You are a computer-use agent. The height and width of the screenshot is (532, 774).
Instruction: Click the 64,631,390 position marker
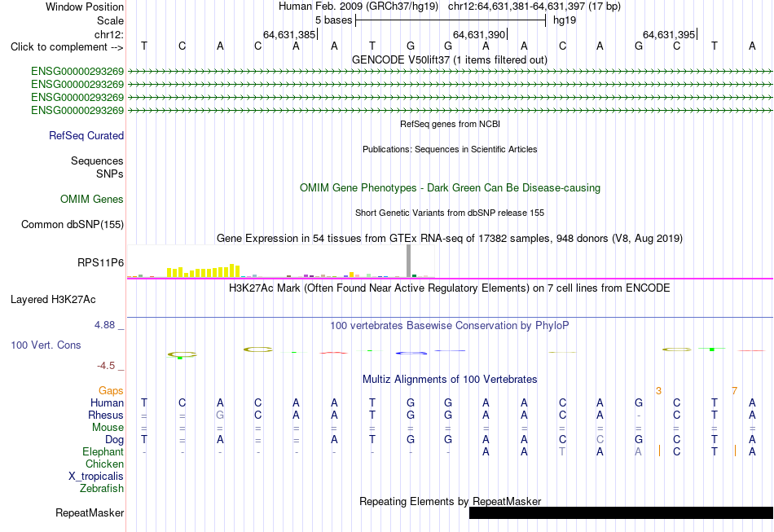[480, 34]
